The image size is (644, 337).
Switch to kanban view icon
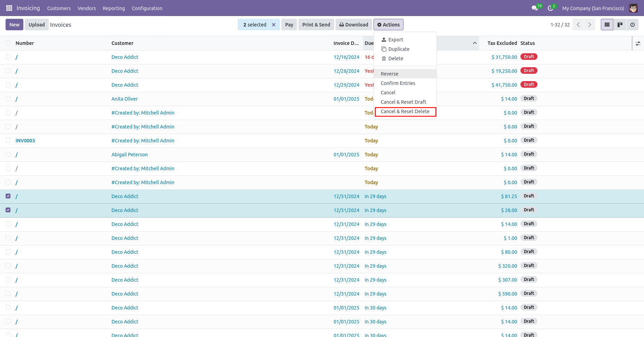point(620,25)
